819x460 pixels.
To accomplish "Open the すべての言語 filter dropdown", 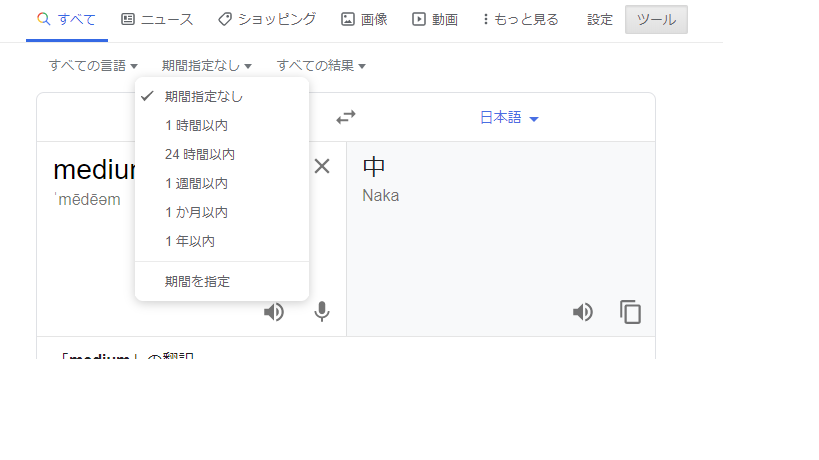I will click(93, 66).
